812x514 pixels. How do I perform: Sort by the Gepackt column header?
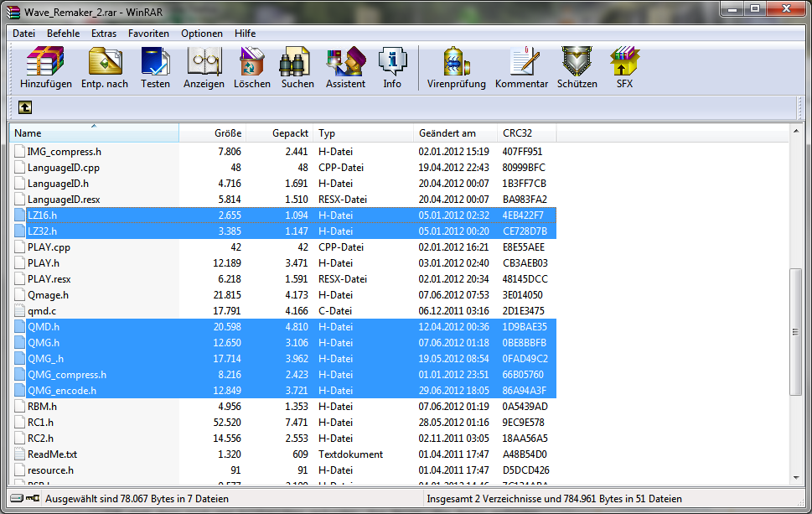[x=280, y=133]
